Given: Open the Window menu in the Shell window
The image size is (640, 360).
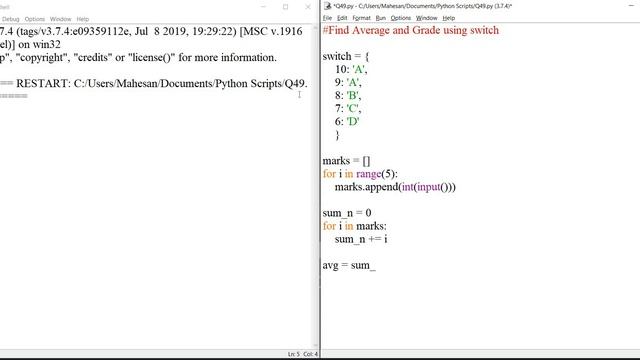Looking at the screenshot, I should (60, 19).
